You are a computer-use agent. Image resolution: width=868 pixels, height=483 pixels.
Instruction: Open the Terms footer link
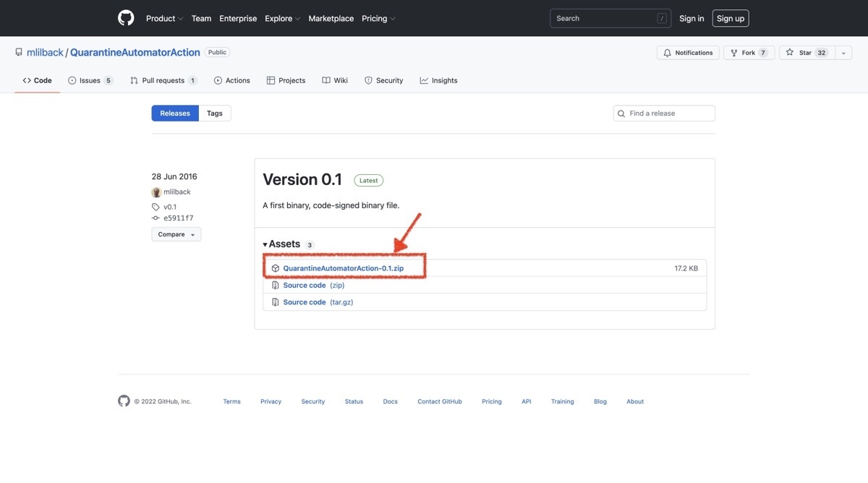click(231, 401)
